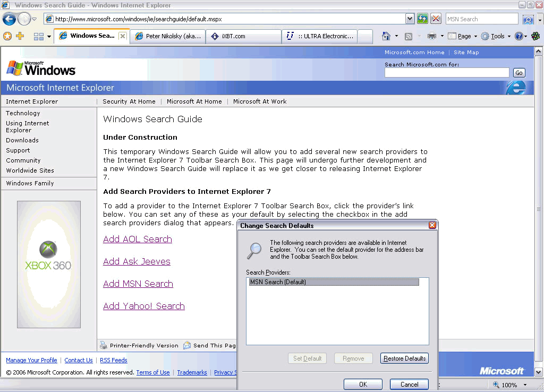Click the address bar URL field
The width and height of the screenshot is (544, 392).
click(225, 19)
